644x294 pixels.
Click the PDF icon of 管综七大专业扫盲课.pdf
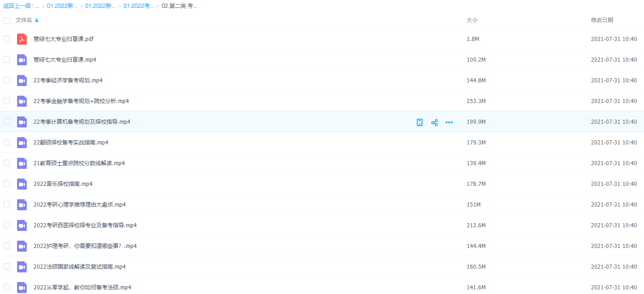click(22, 39)
